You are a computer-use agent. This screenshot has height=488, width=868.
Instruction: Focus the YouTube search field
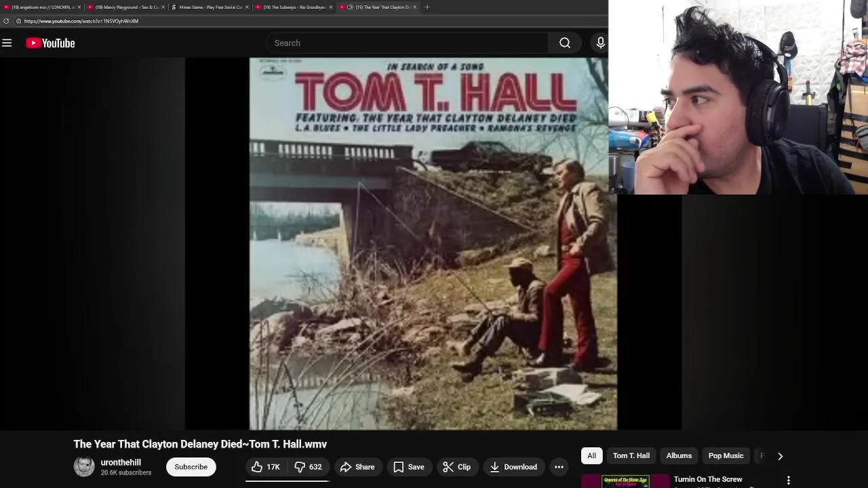pyautogui.click(x=407, y=43)
